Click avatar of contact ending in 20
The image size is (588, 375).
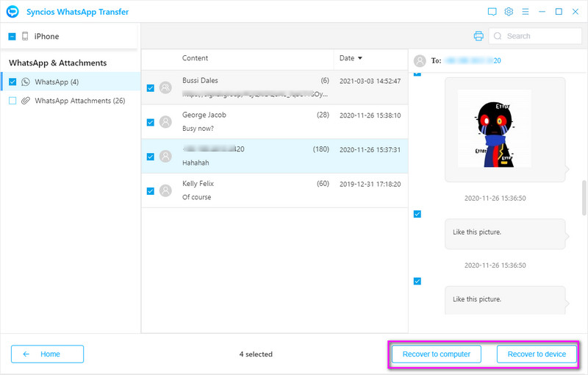tap(165, 156)
